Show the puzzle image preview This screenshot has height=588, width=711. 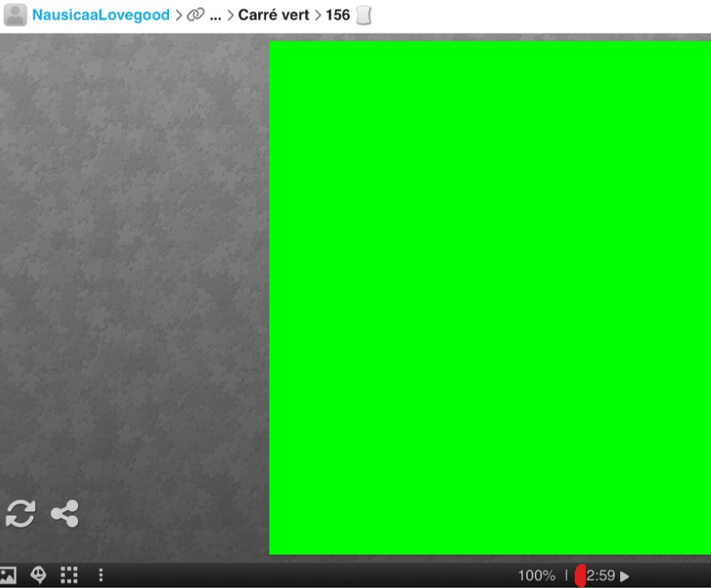8,575
